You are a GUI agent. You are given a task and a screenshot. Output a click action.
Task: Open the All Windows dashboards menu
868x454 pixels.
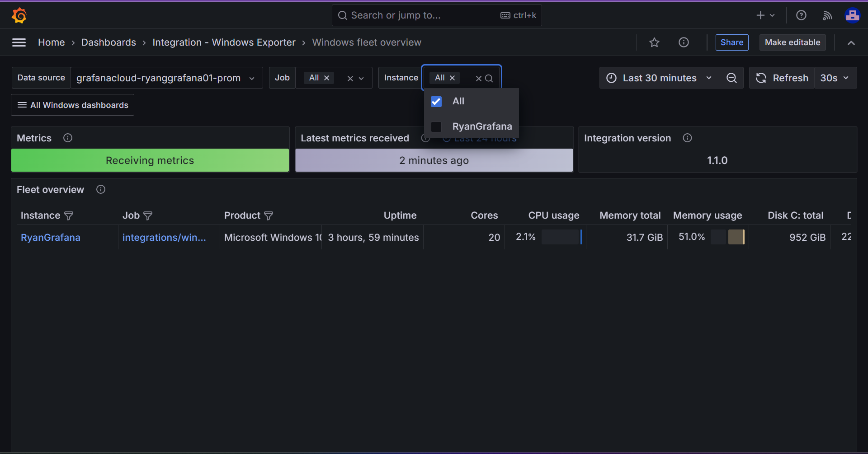click(x=73, y=105)
